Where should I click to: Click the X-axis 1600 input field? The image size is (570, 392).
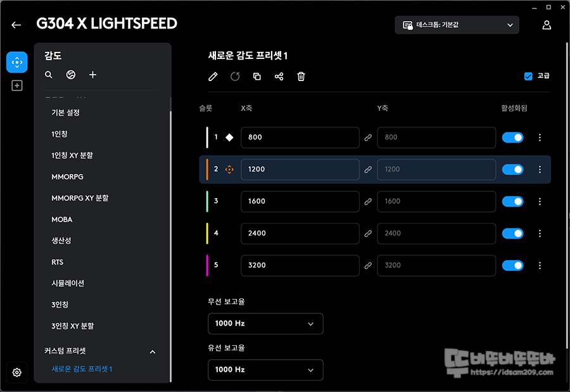tap(300, 201)
